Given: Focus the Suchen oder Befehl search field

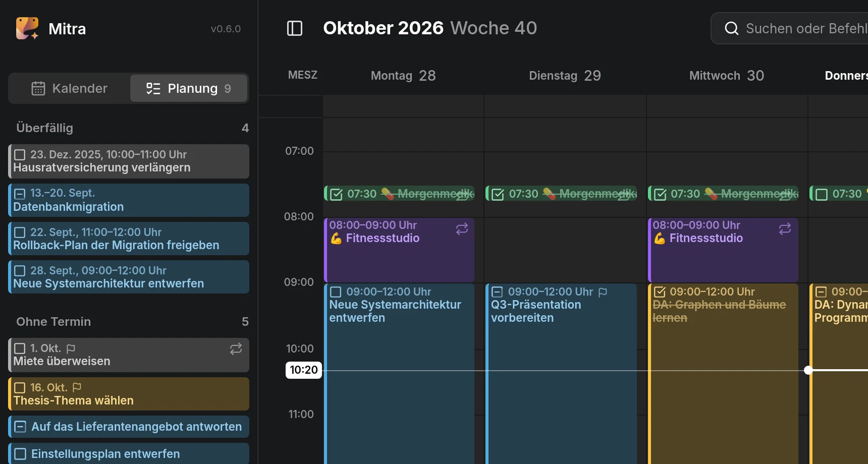Looking at the screenshot, I should (790, 28).
